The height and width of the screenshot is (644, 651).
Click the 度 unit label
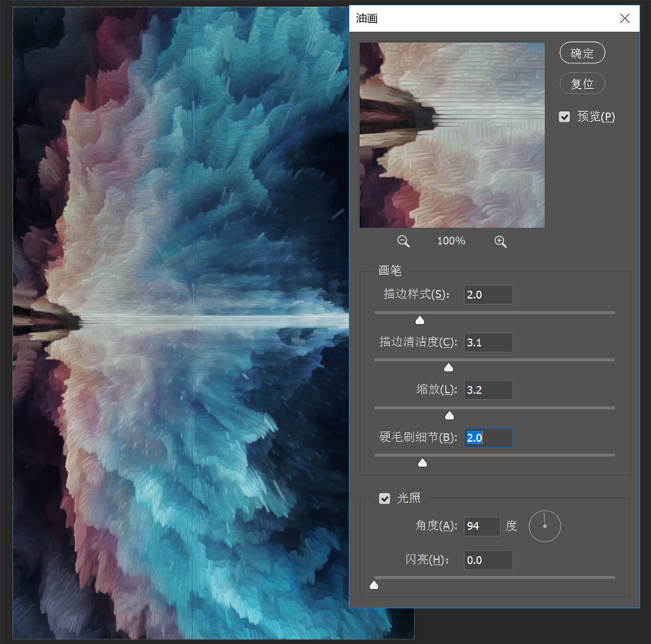511,525
